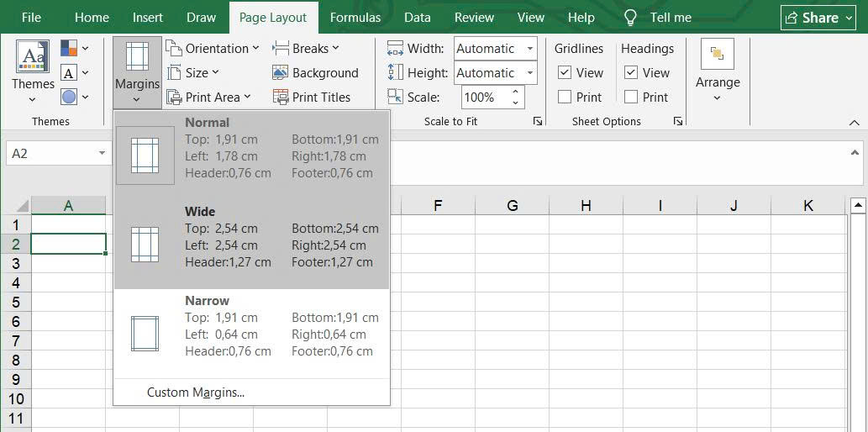Click the Normal margins thumbnail icon
868x432 pixels.
click(145, 155)
